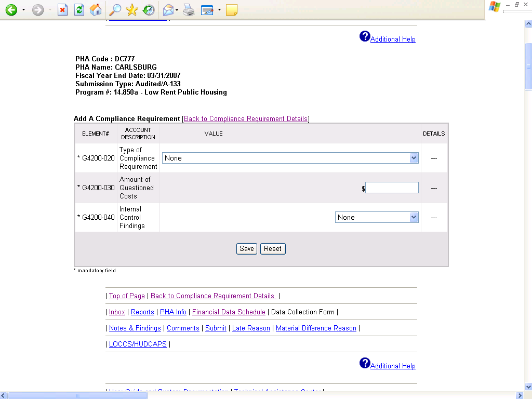Go to the Home page icon
The height and width of the screenshot is (399, 532).
pos(96,10)
